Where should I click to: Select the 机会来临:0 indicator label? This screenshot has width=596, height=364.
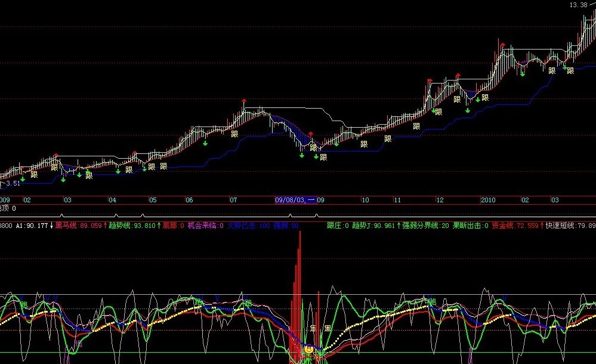(x=206, y=226)
